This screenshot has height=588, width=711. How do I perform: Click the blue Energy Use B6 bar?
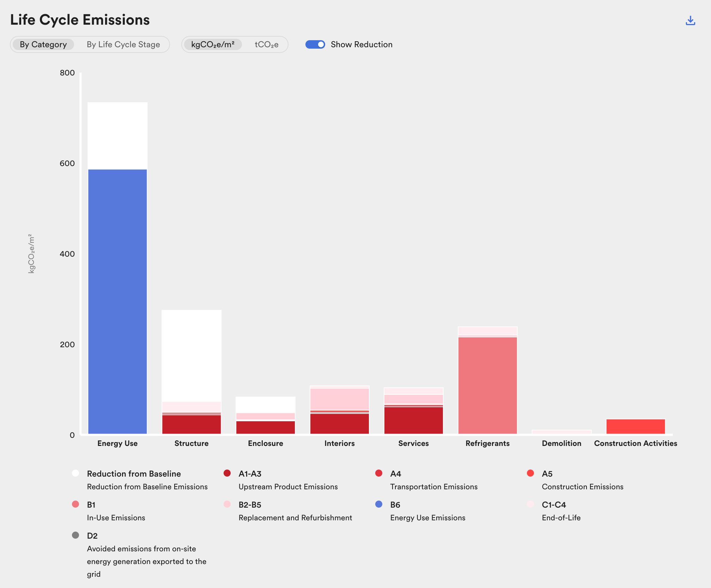tap(117, 301)
